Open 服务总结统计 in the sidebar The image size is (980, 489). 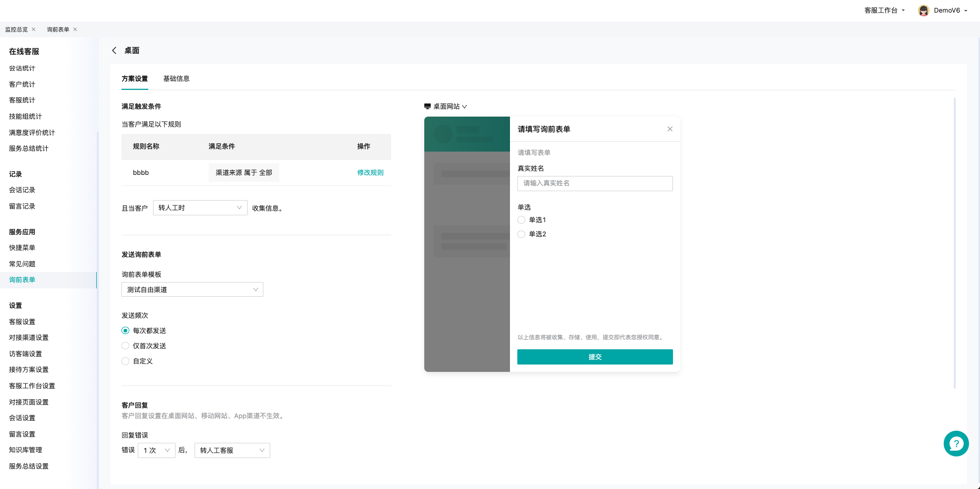pos(29,149)
